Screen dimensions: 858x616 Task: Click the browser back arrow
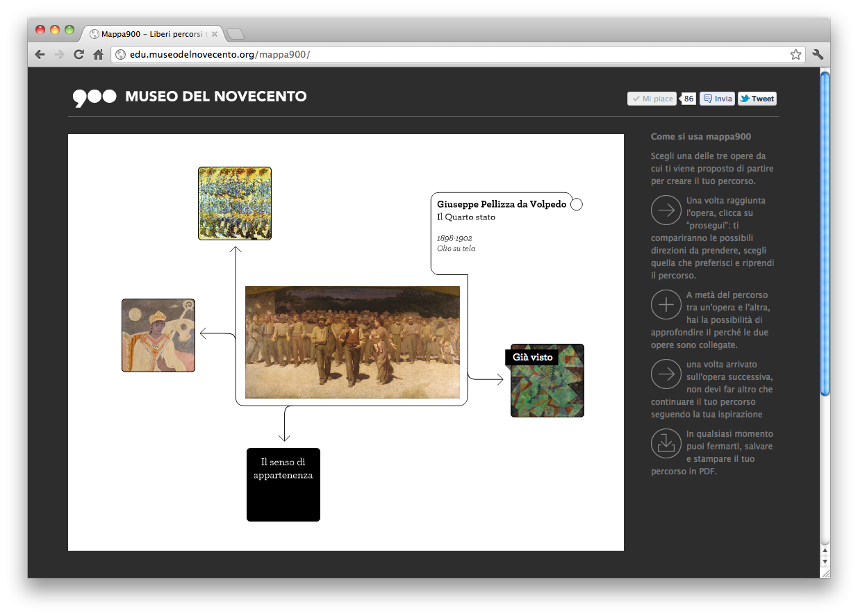click(40, 54)
